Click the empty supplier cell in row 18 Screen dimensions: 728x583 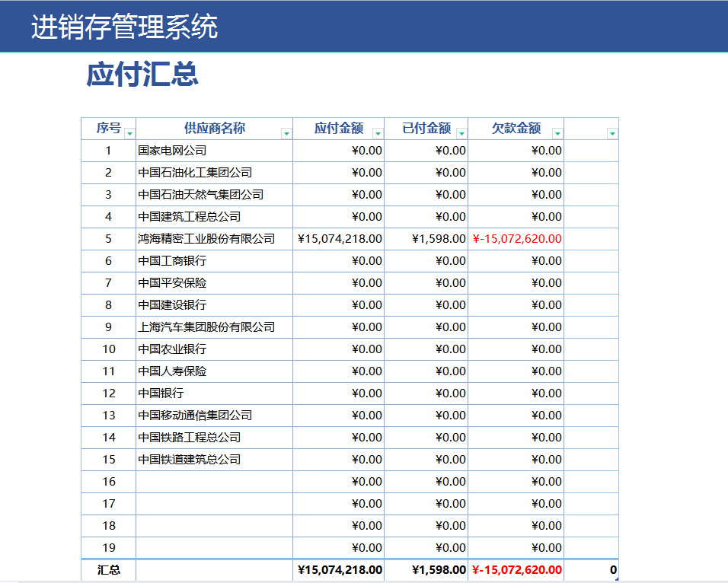coord(215,525)
